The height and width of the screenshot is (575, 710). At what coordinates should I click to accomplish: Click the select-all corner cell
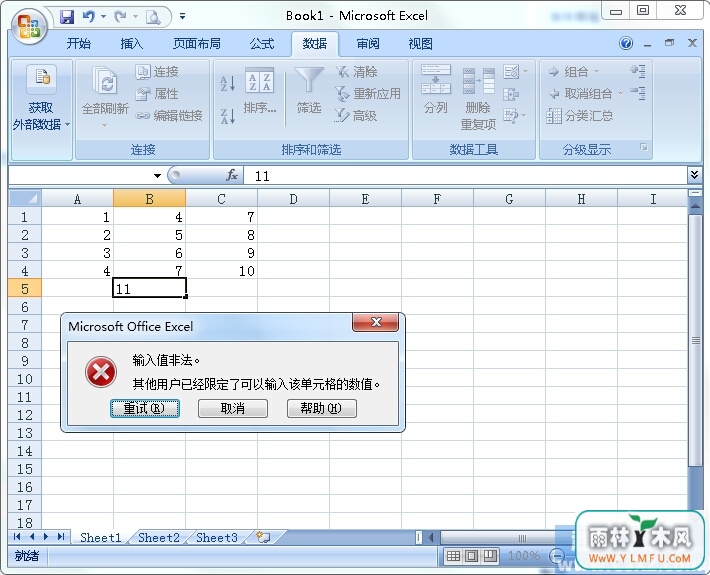click(25, 198)
